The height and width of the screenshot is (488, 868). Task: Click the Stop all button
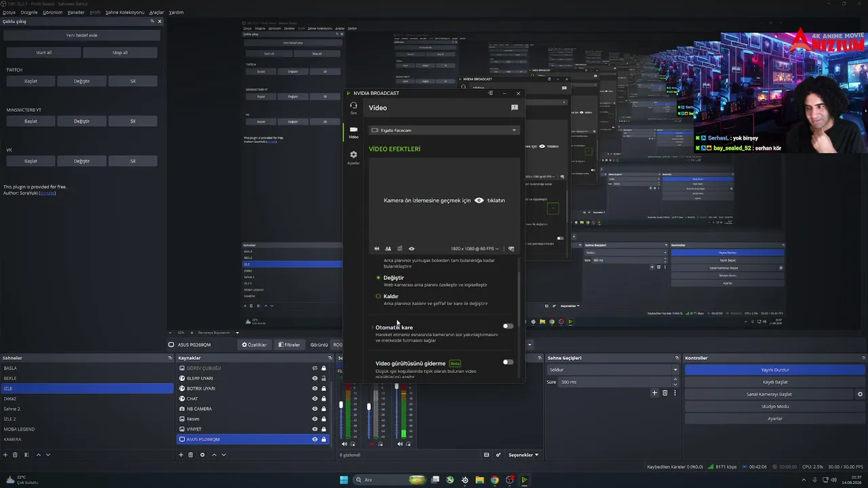point(120,52)
